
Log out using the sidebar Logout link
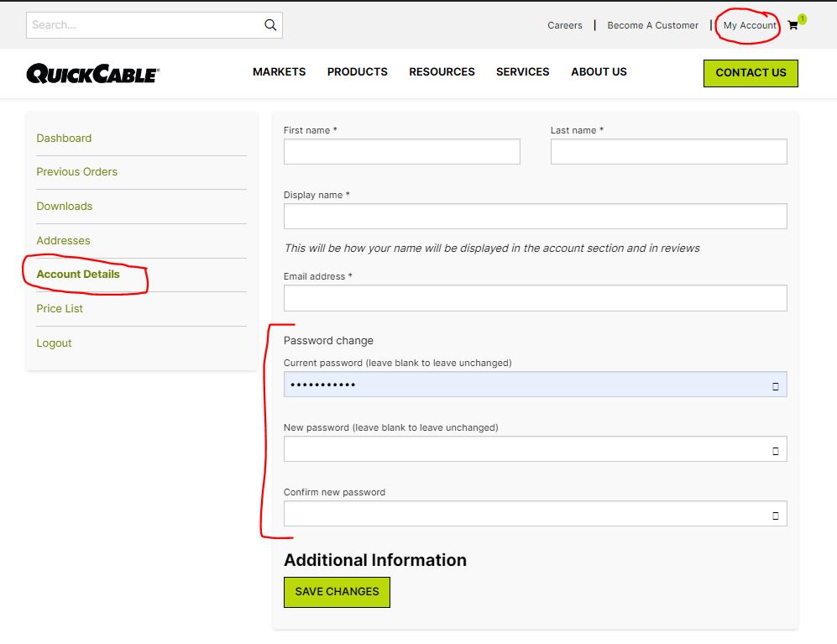[54, 343]
